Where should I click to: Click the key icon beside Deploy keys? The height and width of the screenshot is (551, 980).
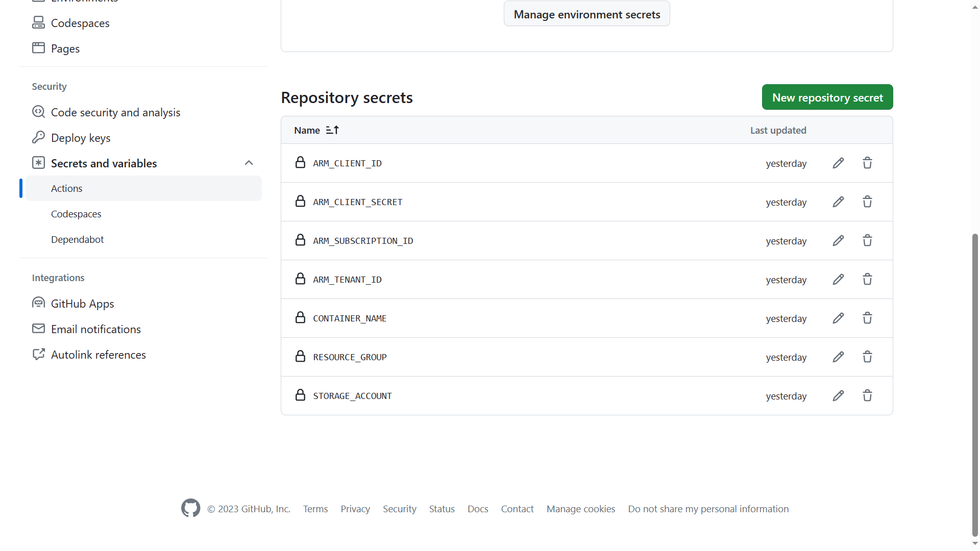tap(39, 137)
